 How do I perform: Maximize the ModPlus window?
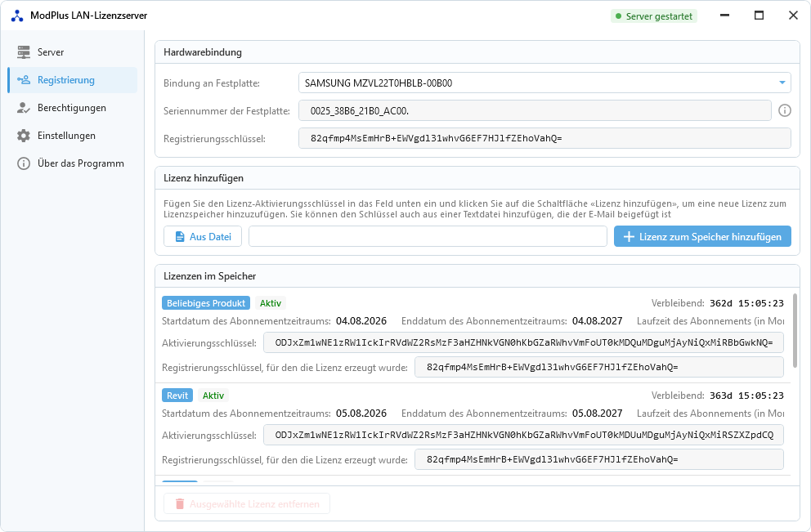pos(759,16)
